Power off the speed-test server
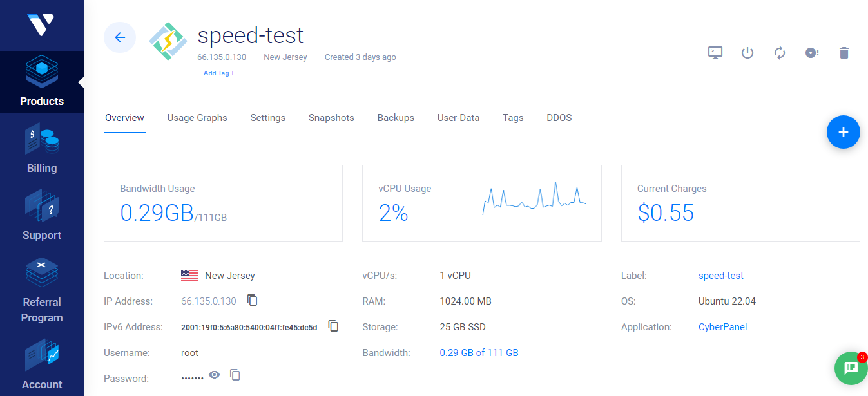The width and height of the screenshot is (868, 396). click(x=747, y=53)
